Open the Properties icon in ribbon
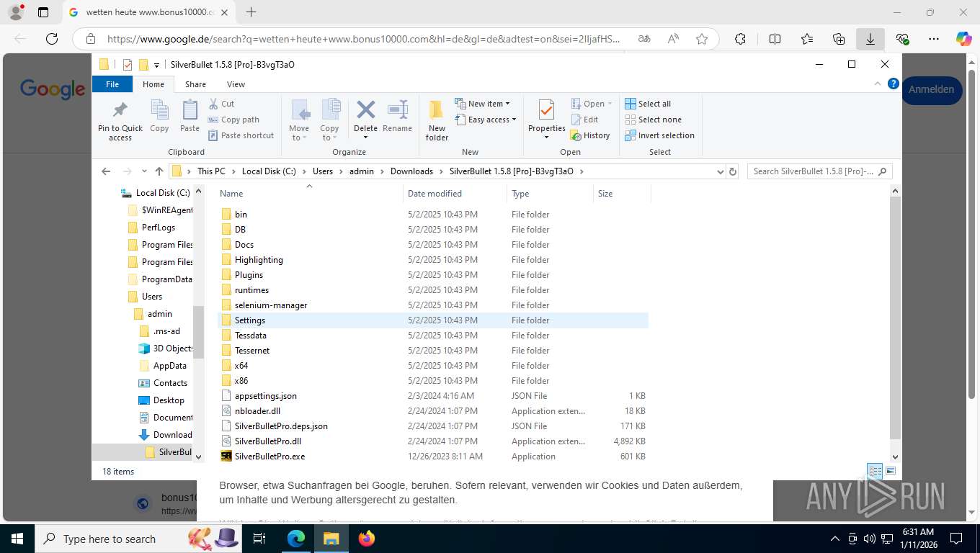 point(546,109)
